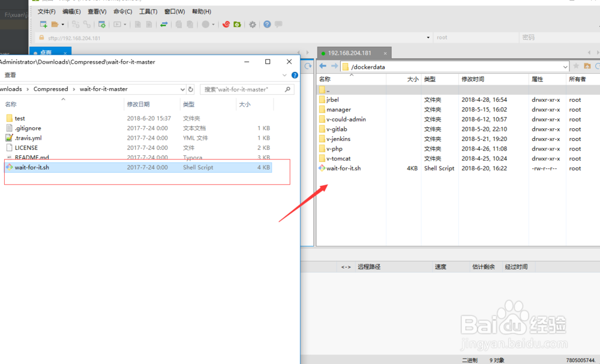Click the forward arrow in the remote panel

(335, 66)
